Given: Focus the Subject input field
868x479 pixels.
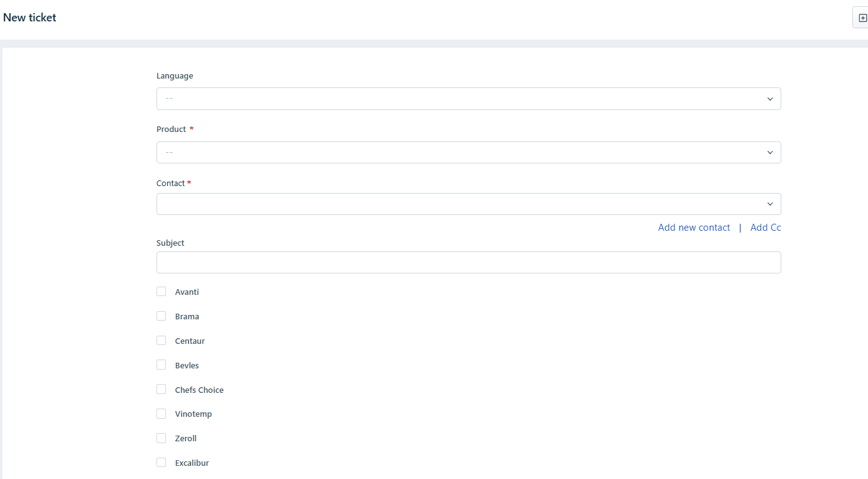Looking at the screenshot, I should coord(469,263).
